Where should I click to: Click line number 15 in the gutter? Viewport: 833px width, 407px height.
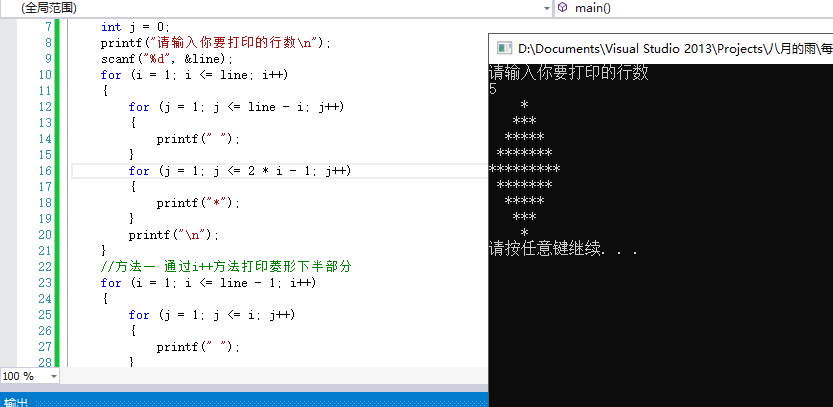pyautogui.click(x=45, y=155)
